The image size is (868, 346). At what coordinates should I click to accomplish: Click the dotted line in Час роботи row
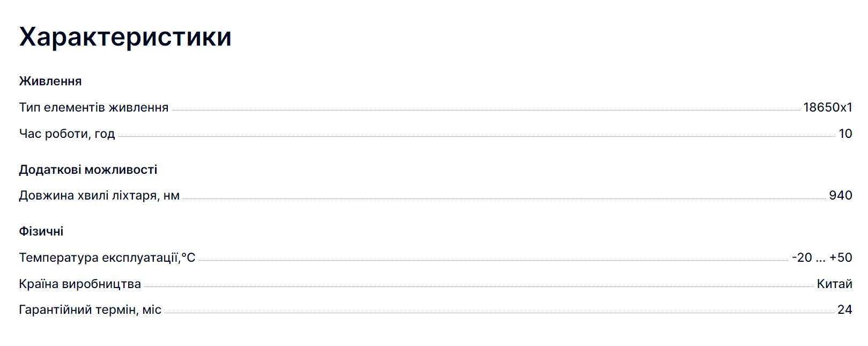click(x=477, y=136)
